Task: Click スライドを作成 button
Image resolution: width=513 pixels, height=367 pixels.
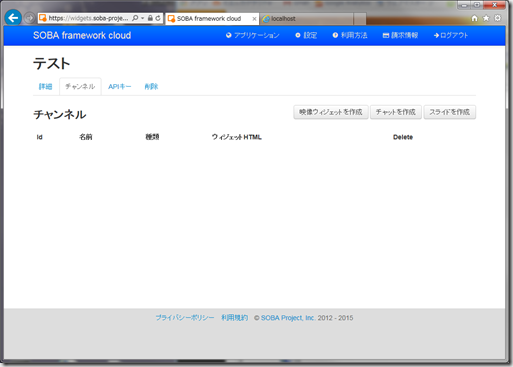Action: (x=450, y=112)
